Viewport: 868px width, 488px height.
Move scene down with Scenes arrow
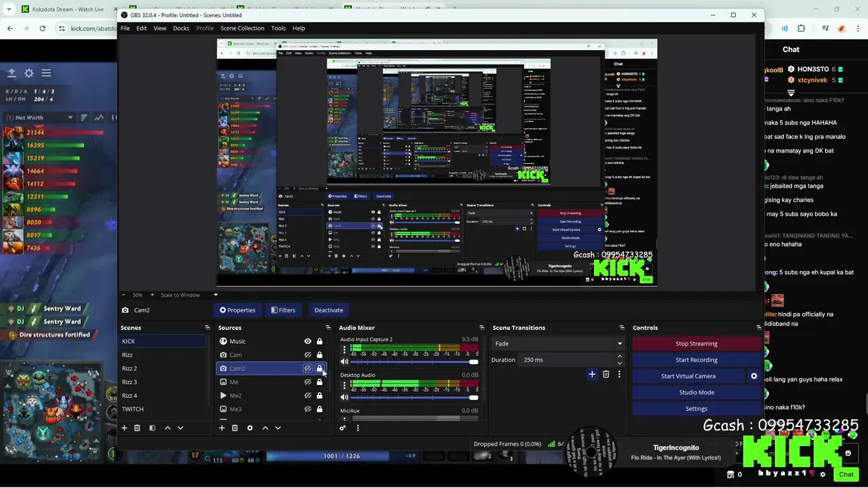point(180,428)
